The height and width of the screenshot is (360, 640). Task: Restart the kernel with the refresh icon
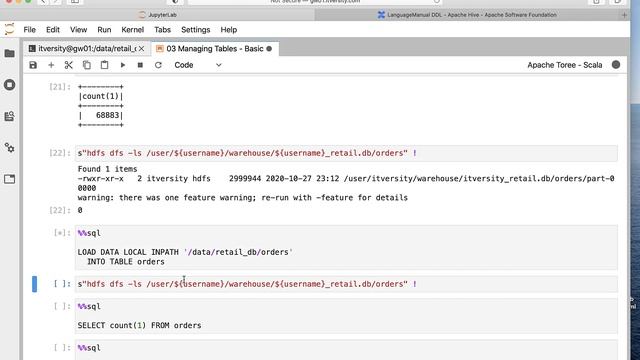(158, 65)
